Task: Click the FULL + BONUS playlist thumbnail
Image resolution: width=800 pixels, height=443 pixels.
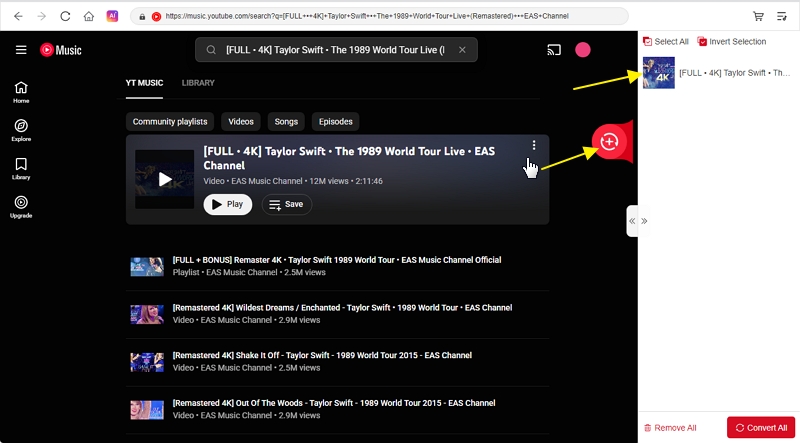Action: point(147,267)
